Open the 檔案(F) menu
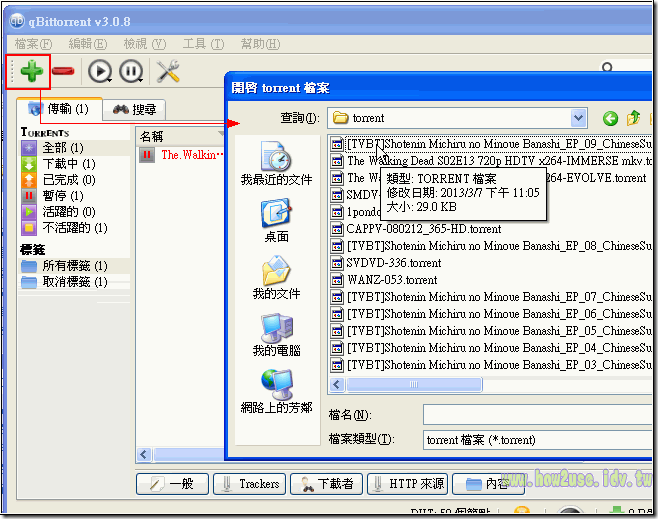Screen dimensions: 658x519 34,44
